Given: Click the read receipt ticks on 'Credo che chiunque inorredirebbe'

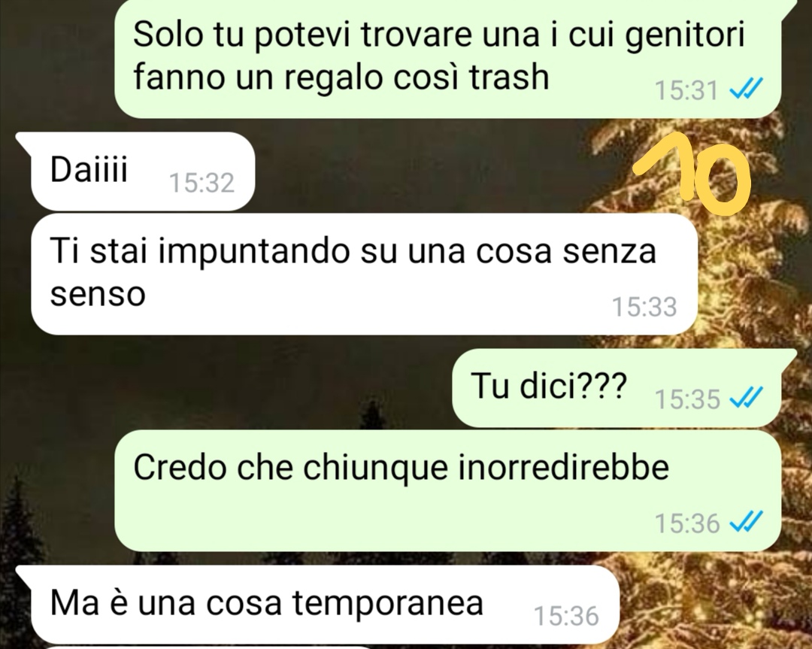Looking at the screenshot, I should tap(746, 522).
